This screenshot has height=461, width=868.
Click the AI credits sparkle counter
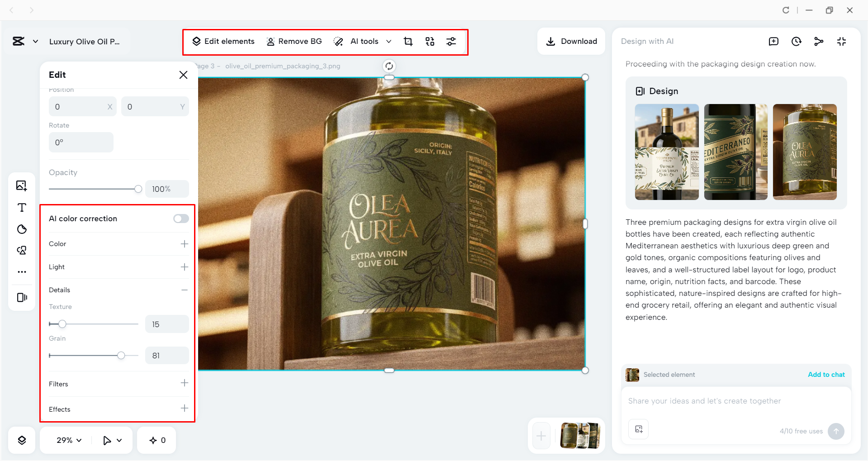157,440
